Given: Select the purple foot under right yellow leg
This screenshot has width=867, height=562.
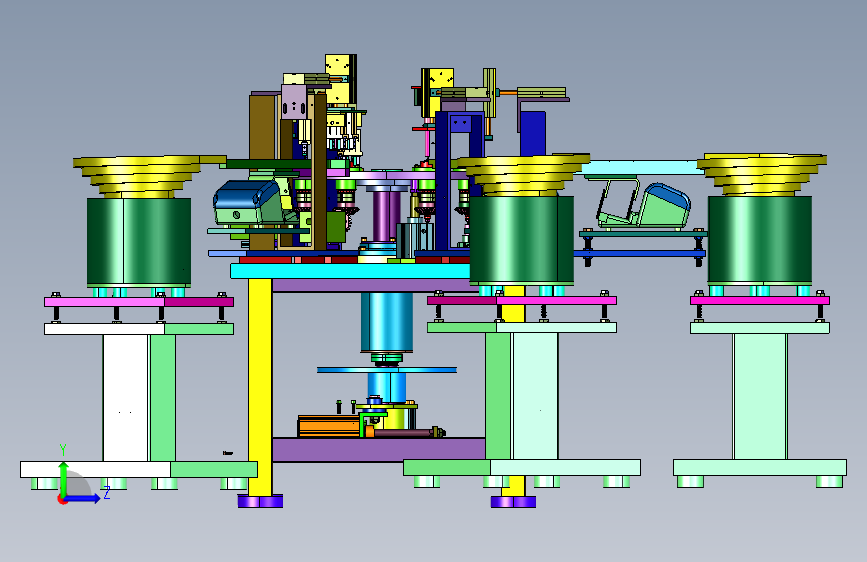Looking at the screenshot, I should (x=514, y=502).
